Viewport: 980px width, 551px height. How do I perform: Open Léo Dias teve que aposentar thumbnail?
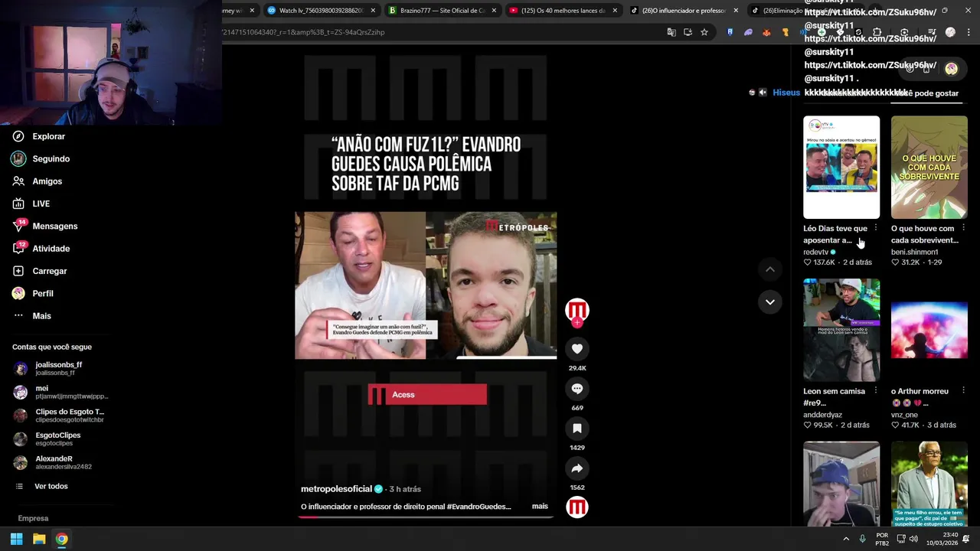(x=841, y=167)
